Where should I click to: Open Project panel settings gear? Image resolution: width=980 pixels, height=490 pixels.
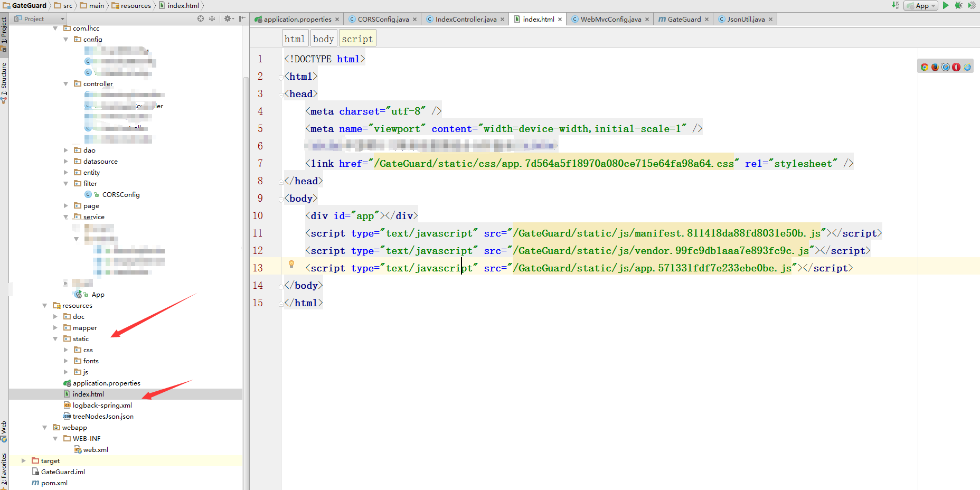point(228,18)
